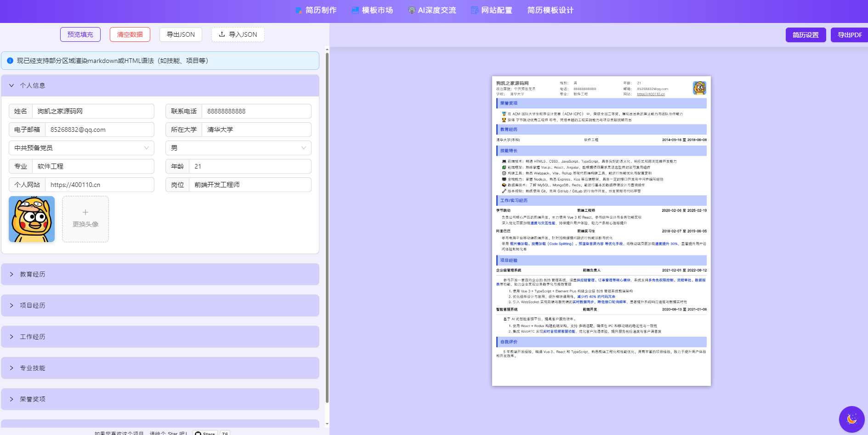This screenshot has height=435, width=868.
Task: Click the upload icon inside the 导入JSON button
Action: click(222, 34)
